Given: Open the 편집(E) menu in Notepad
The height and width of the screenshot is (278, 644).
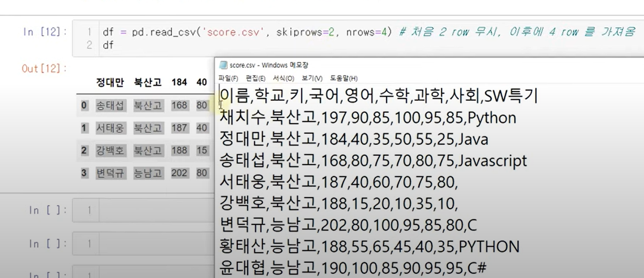Looking at the screenshot, I should (255, 78).
